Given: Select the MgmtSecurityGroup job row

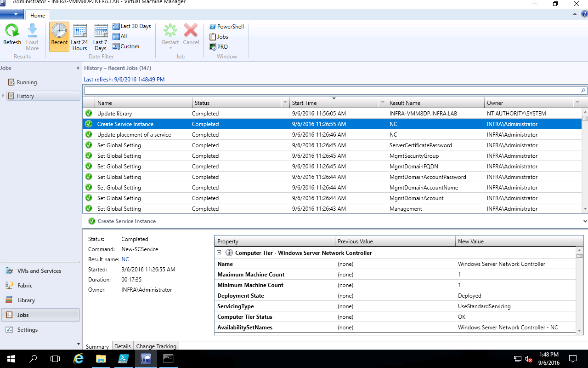Looking at the screenshot, I should coord(332,156).
